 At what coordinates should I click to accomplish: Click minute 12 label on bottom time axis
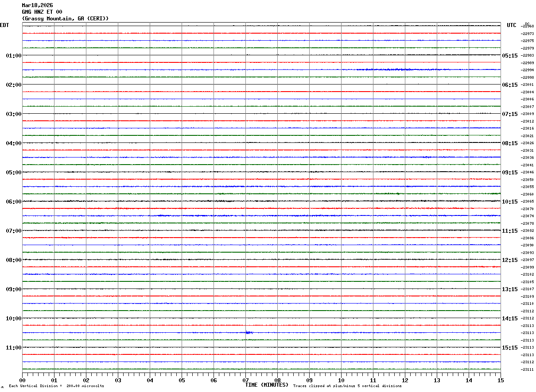(405, 380)
